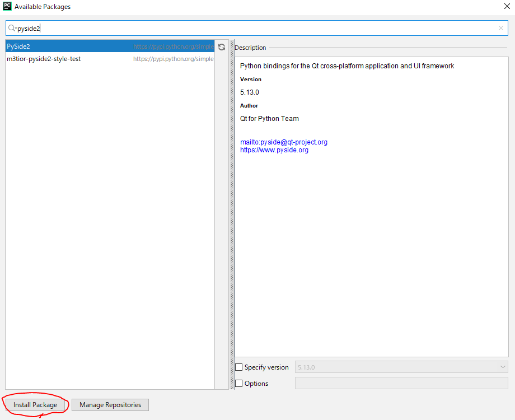Open the version 5.13.0 dropdown
Viewport: 515px width, 420px height.
(401, 367)
